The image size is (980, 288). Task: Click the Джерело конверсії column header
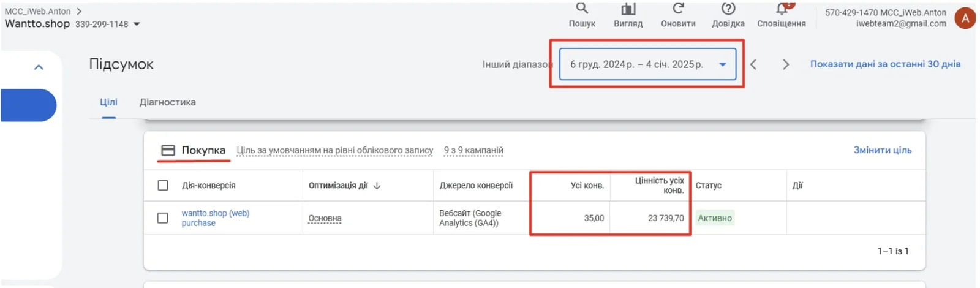tap(476, 186)
